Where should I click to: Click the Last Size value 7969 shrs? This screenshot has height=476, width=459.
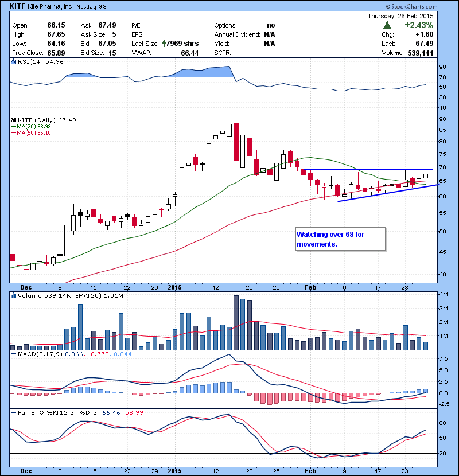[182, 44]
